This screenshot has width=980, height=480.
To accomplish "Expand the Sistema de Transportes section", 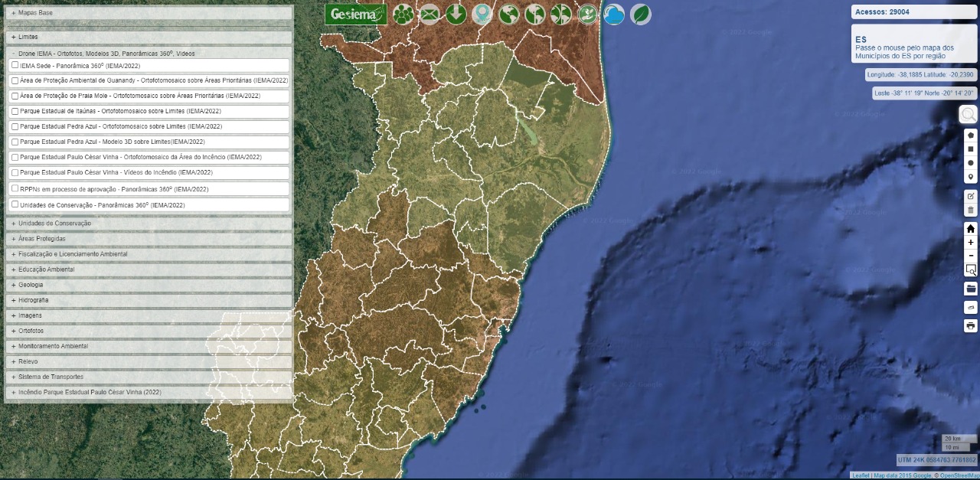I will [149, 377].
